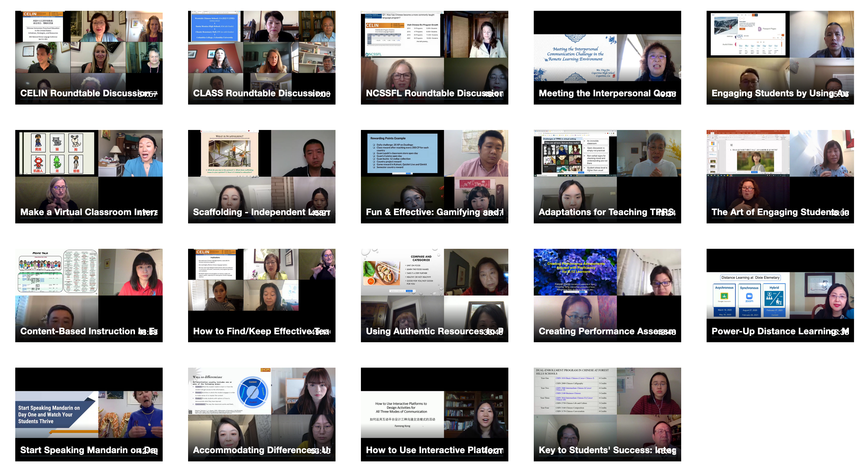Open Fun & Effective: Gamifying video
Viewport: 868px width, 476px height.
pos(434,176)
